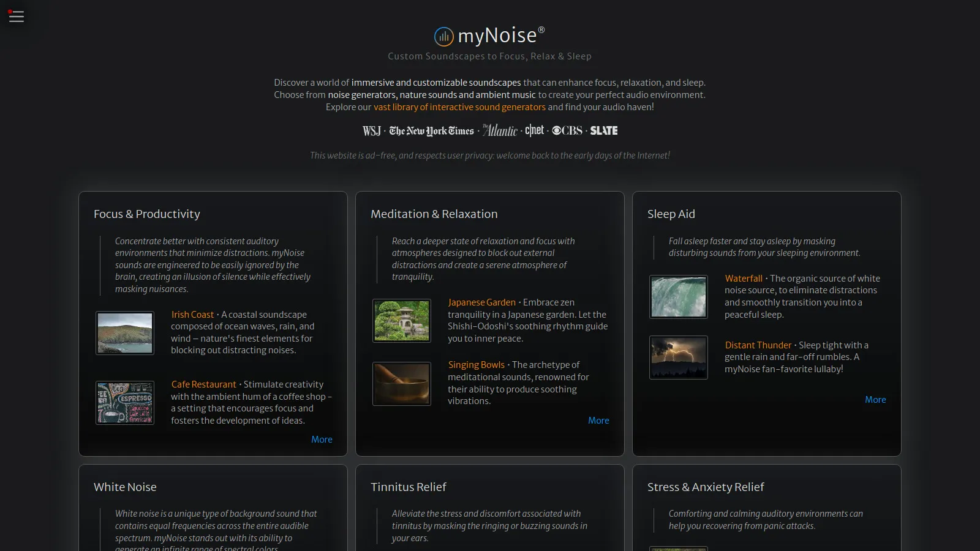Open the vast library of interactive sound generators
This screenshot has height=551, width=980.
(x=459, y=107)
